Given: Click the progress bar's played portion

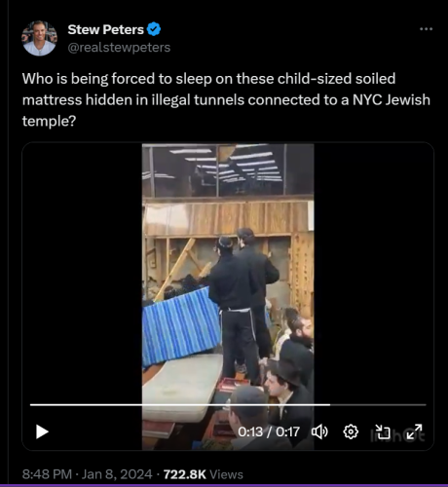Looking at the screenshot, I should (180, 405).
